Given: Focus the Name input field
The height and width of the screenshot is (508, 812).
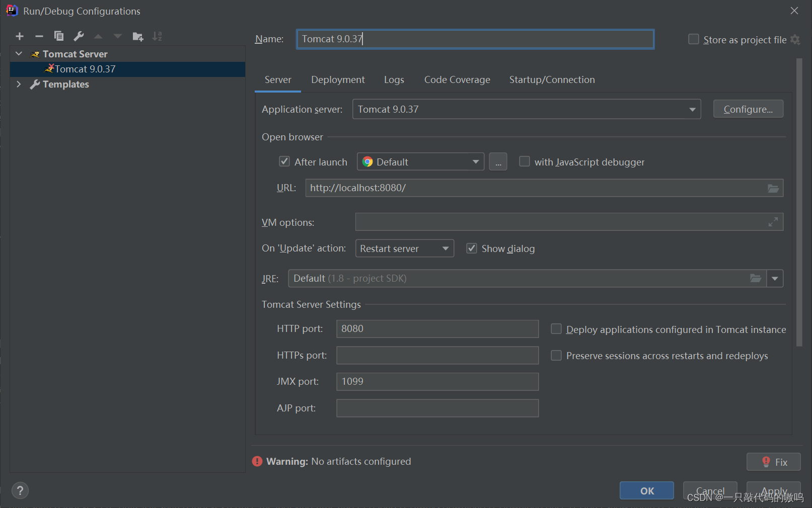Looking at the screenshot, I should (x=475, y=39).
